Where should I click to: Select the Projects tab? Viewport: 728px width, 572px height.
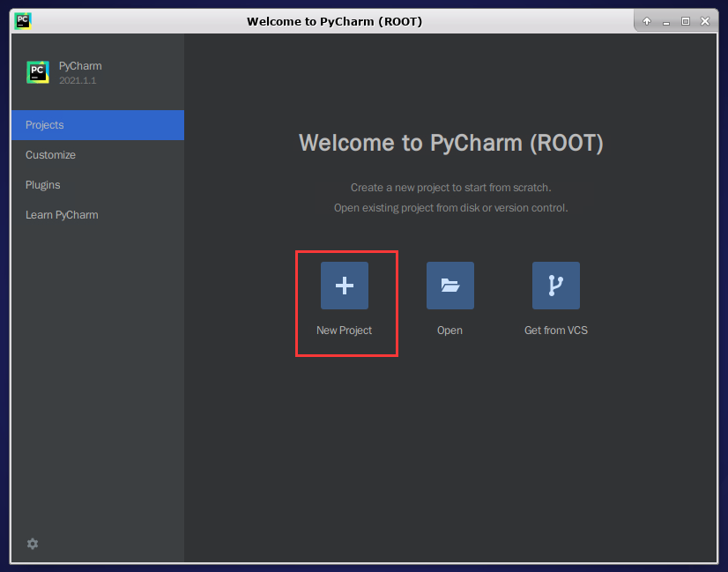pyautogui.click(x=98, y=125)
